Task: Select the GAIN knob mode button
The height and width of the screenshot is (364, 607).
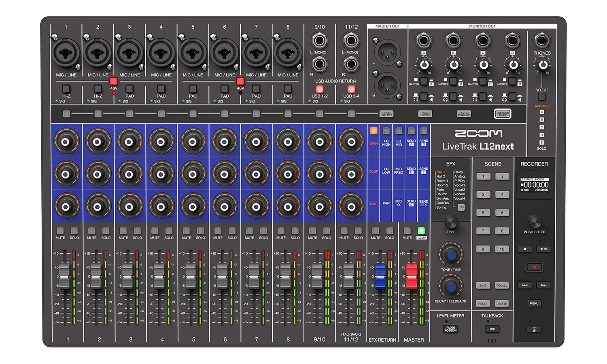Action: coord(374,131)
